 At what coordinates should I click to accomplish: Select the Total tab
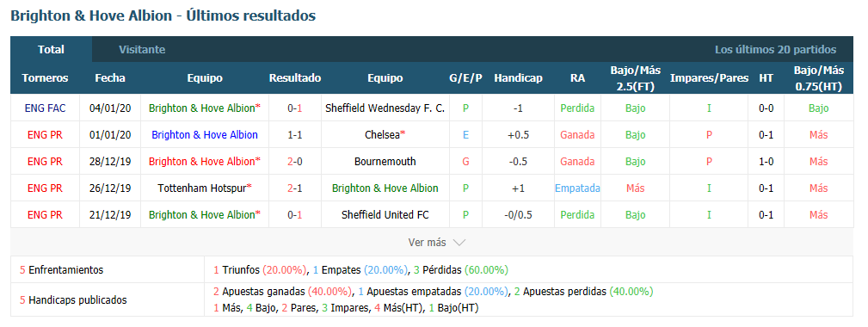51,49
